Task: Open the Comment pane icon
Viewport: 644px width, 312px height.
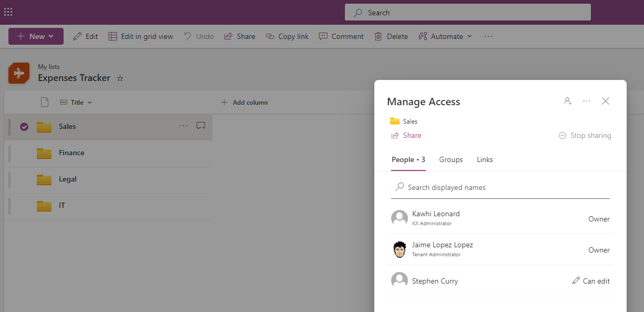Action: 323,36
